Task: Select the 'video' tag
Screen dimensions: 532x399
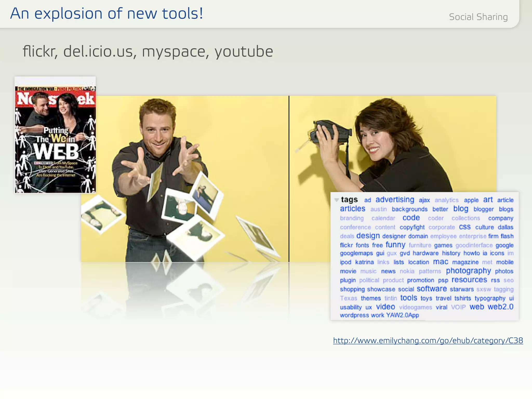Action: [385, 307]
